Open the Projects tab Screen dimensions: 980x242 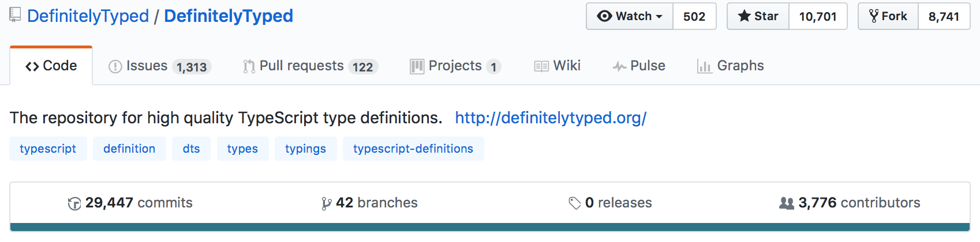tap(455, 66)
